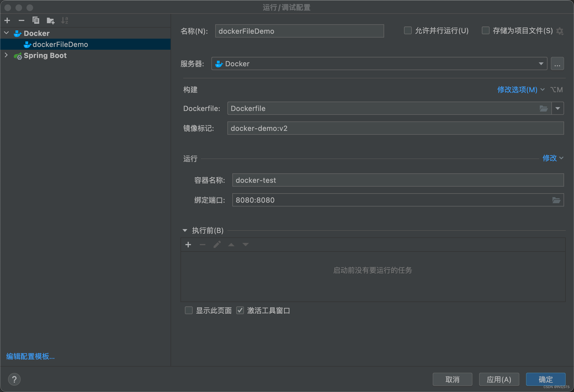Open the gear settings next to 存储为项目文件
The width and height of the screenshot is (574, 392).
[x=560, y=31]
